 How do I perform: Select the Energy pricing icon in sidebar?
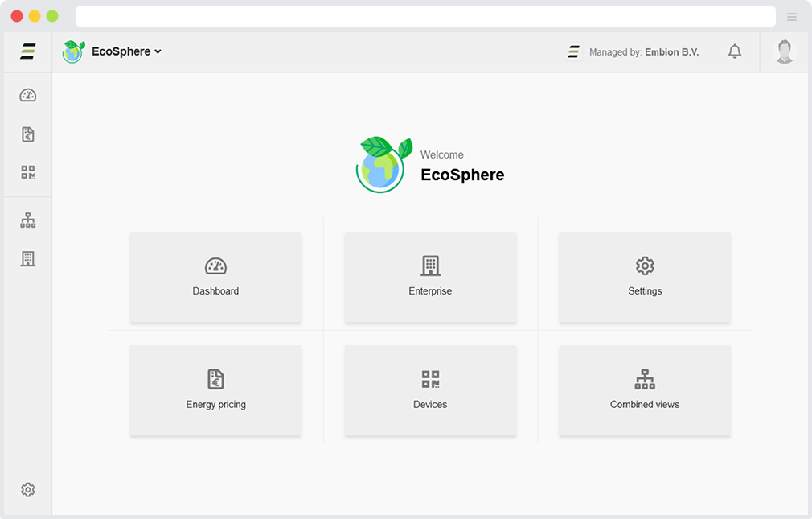coord(28,134)
